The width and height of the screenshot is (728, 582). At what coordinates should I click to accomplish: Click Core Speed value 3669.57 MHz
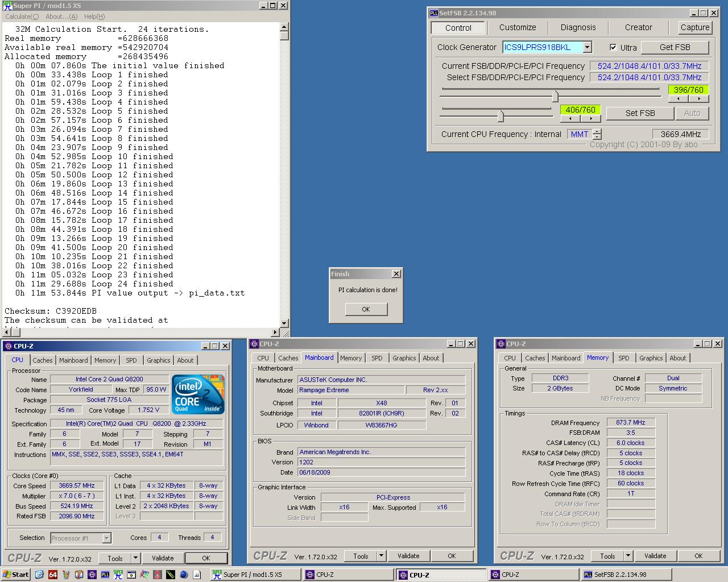pos(77,485)
